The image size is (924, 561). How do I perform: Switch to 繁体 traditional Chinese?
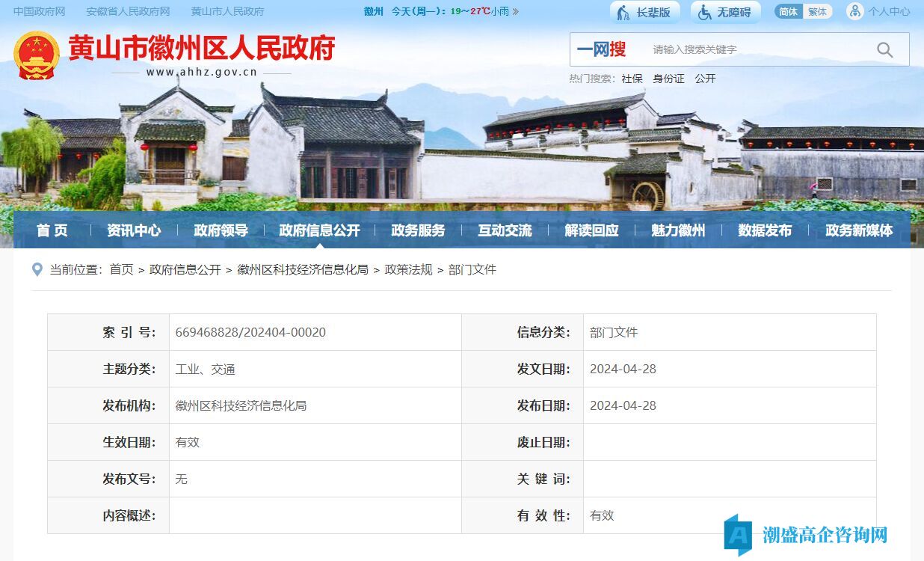[x=817, y=12]
